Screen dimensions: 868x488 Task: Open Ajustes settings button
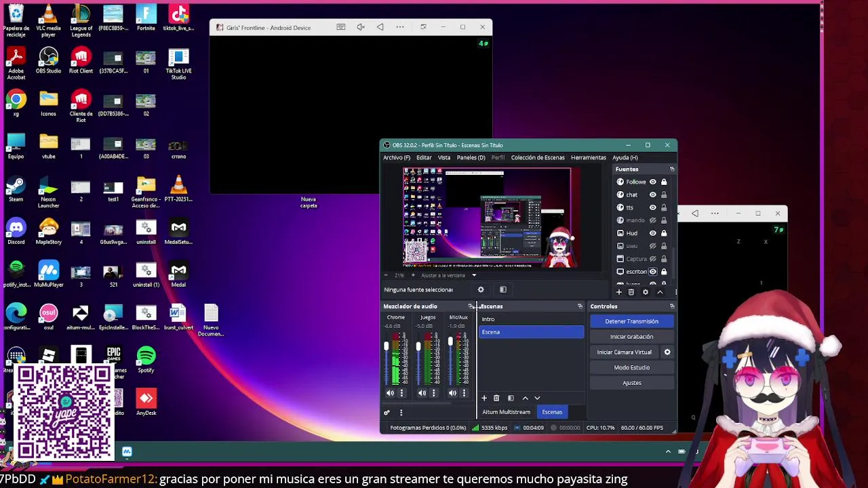pyautogui.click(x=631, y=383)
